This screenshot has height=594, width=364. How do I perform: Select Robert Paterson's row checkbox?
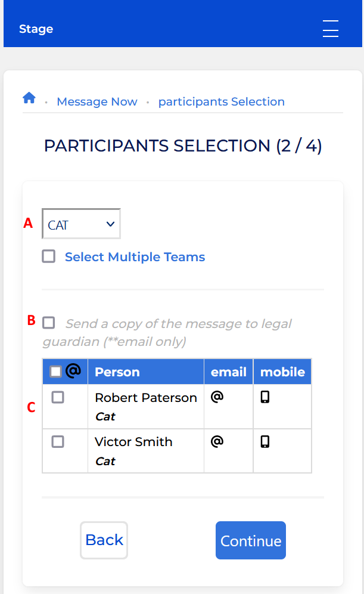click(58, 397)
